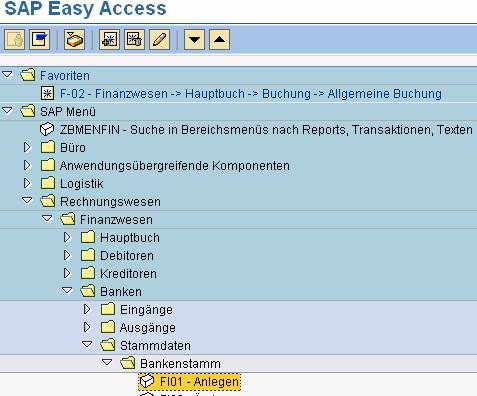Click the move favorite down arrow
The height and width of the screenshot is (396, 477).
pos(194,40)
